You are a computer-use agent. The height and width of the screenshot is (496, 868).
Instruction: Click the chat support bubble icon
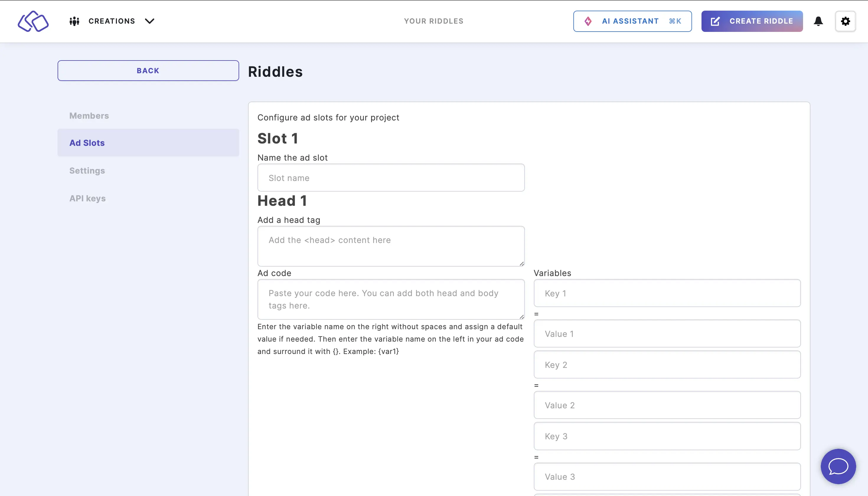point(838,466)
